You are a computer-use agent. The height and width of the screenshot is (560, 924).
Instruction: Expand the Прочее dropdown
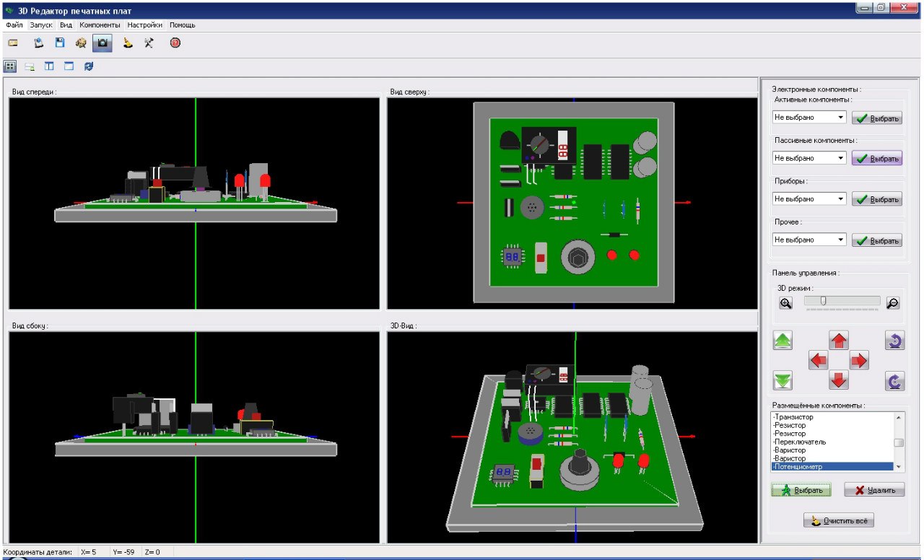point(840,240)
